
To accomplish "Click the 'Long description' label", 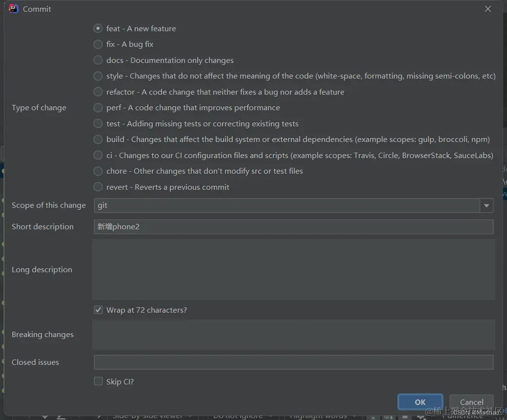I will [42, 270].
